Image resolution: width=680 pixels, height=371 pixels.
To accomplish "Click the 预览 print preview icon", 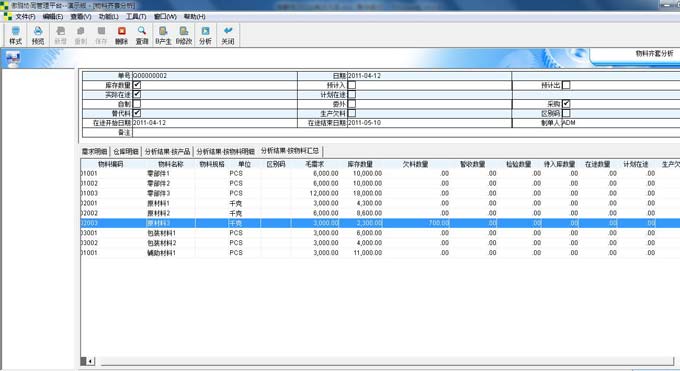I will pos(38,35).
